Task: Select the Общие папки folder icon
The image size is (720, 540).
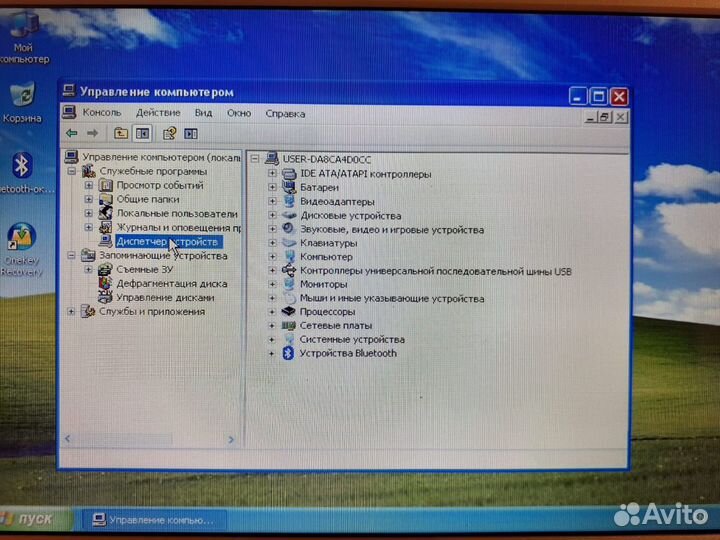Action: point(106,199)
